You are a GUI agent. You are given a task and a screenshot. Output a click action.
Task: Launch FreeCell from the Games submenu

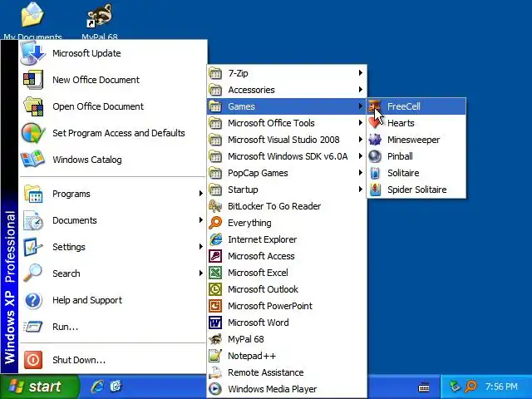coord(416,106)
